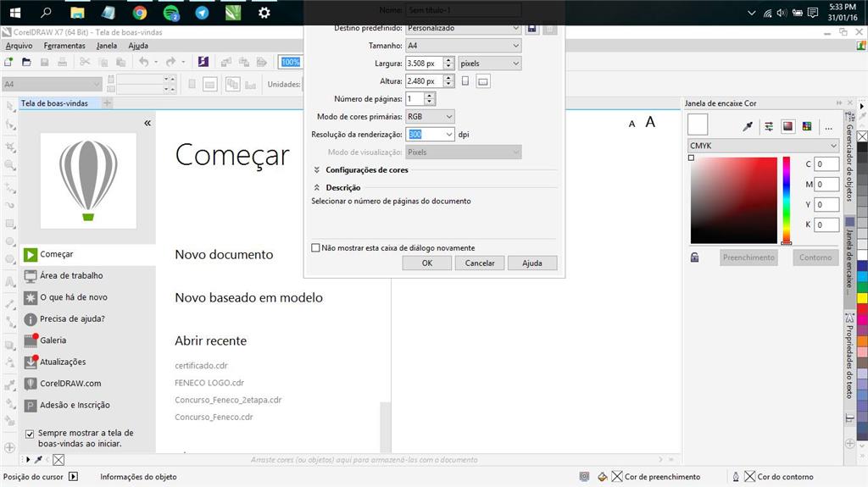868x487 pixels.
Task: Click the Cut scissors toolbar icon
Action: tap(85, 62)
